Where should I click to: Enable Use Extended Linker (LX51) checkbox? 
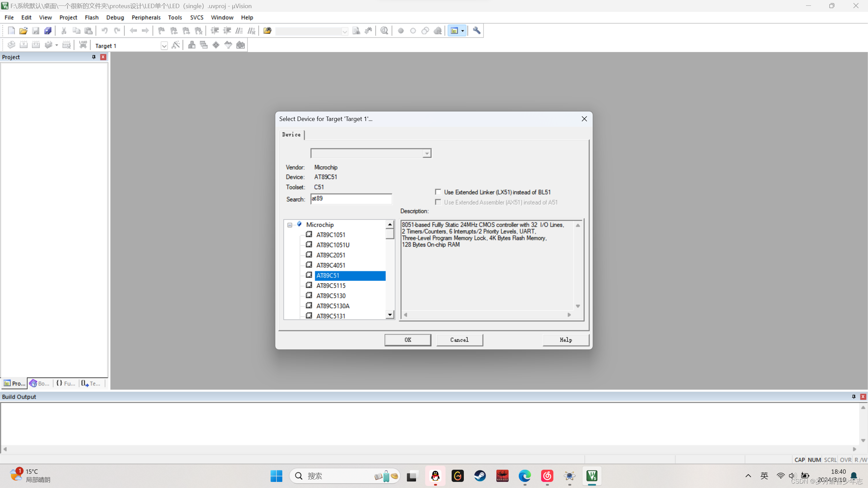[x=438, y=192]
